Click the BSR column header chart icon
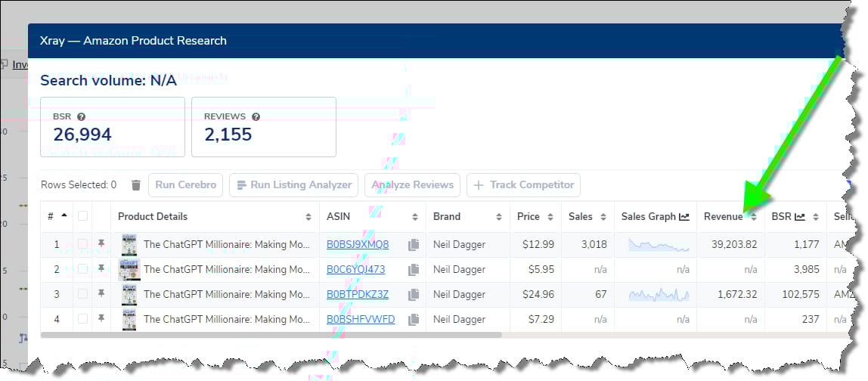The width and height of the screenshot is (868, 381). click(800, 216)
